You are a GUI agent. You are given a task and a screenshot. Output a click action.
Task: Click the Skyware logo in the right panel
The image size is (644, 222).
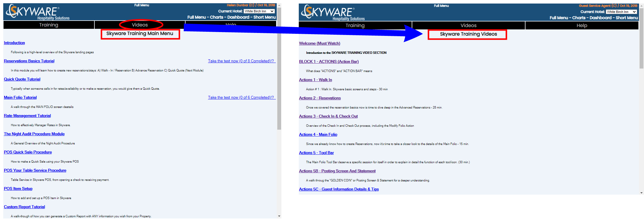(x=333, y=13)
